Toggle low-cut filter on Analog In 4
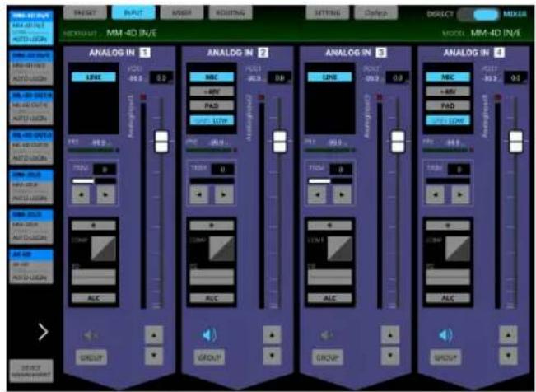Screen dimensions: 536x392 tap(448, 120)
